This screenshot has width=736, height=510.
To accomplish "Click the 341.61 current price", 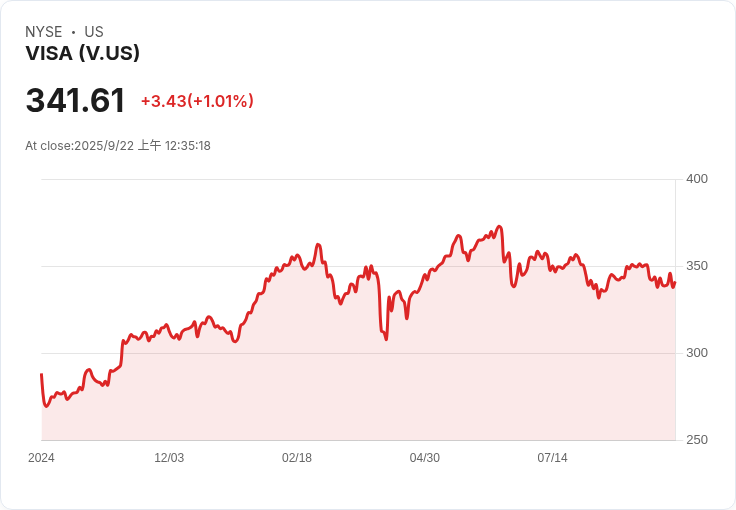I will [x=75, y=101].
